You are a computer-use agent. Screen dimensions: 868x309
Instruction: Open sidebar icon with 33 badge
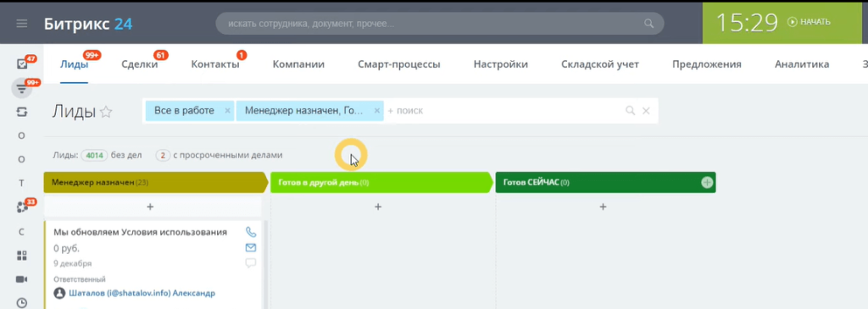[22, 207]
